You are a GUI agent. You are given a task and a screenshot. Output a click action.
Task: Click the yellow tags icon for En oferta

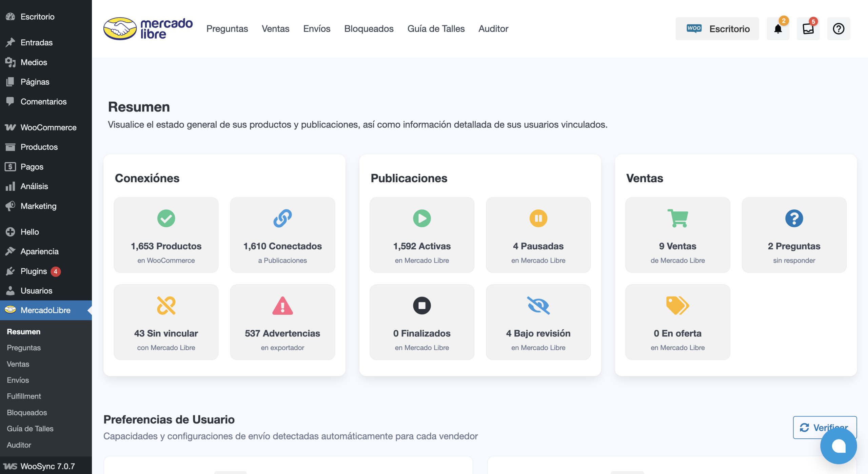pos(678,306)
